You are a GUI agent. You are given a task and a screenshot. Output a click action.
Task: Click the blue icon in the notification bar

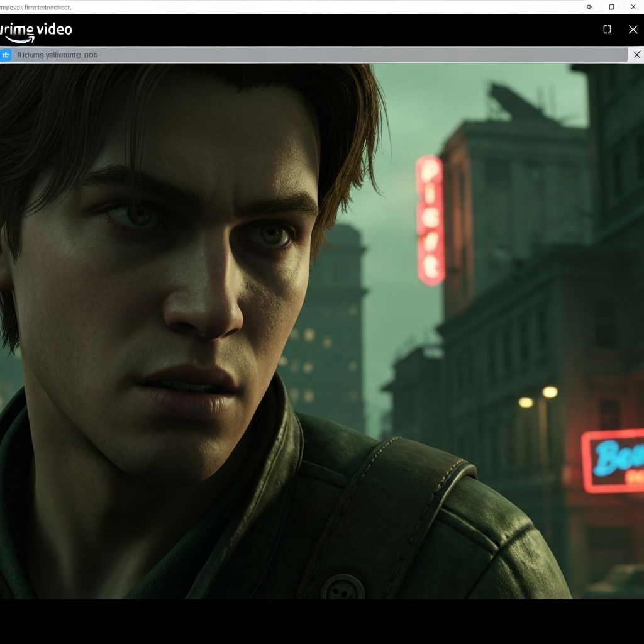[x=6, y=55]
